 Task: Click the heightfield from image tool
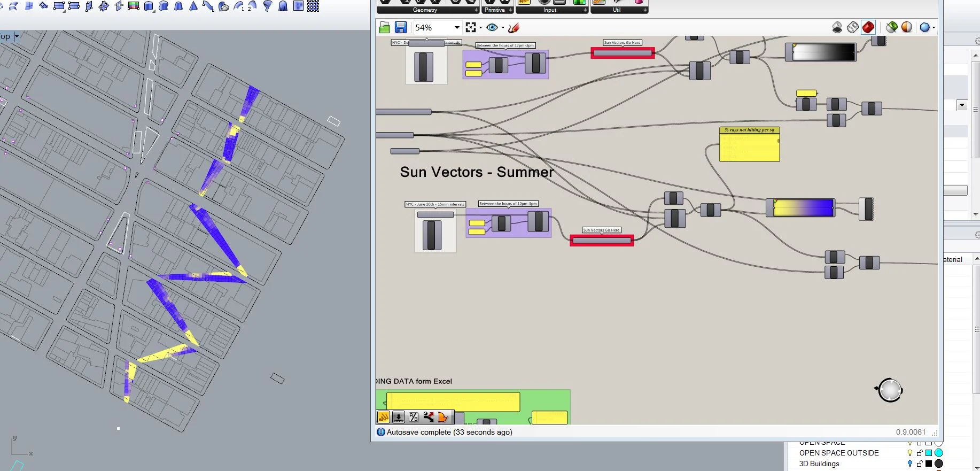pos(298,6)
